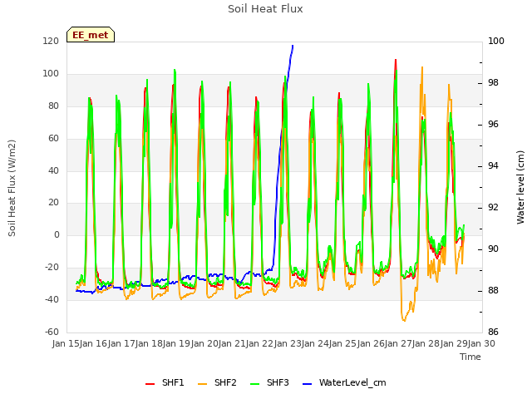Viewport: 532px width, 399px height.
Task: Click the 120 left y-axis tick label
Action: tap(51, 41)
